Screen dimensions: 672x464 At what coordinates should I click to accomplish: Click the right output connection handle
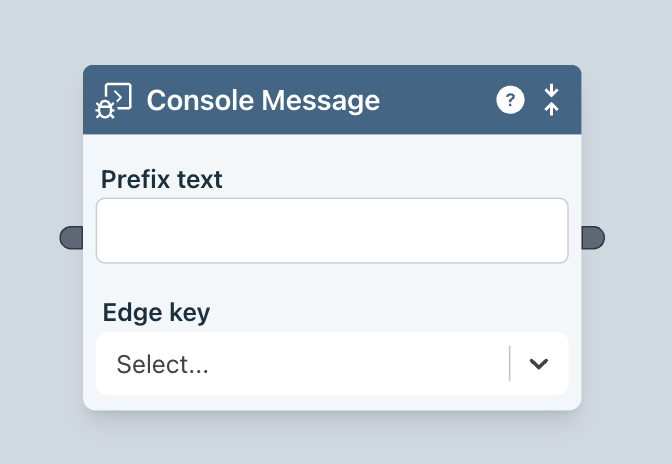tap(593, 237)
